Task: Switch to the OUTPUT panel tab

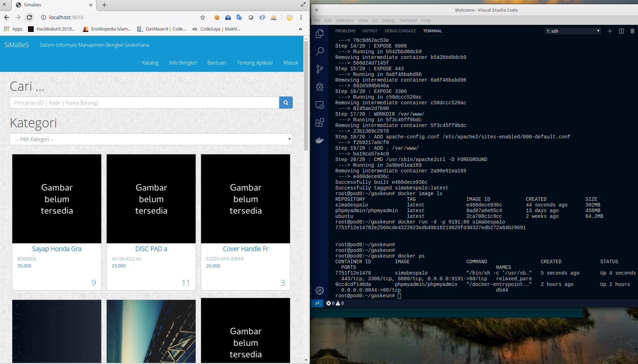Action: [370, 31]
